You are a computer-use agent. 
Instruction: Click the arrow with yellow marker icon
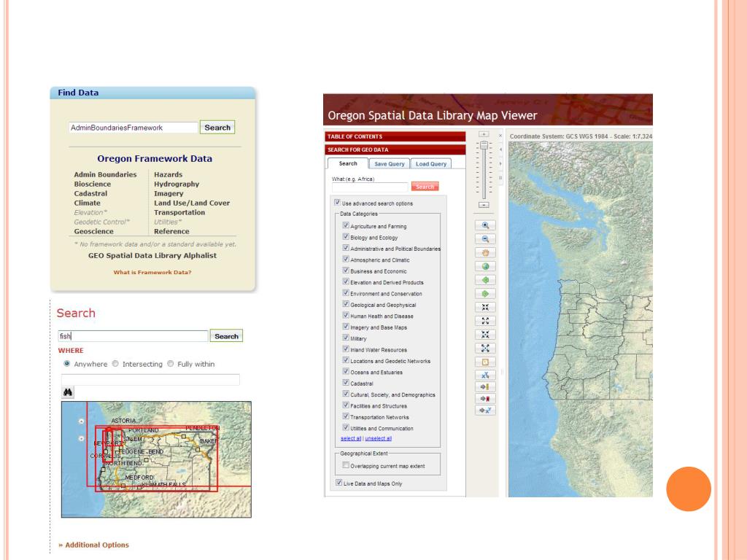pos(485,387)
